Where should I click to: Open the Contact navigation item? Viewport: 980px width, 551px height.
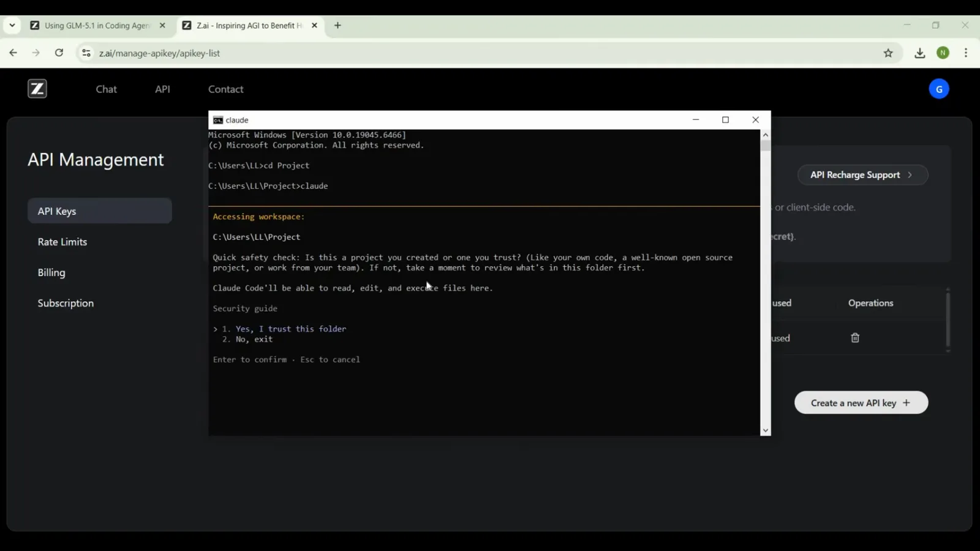tap(225, 89)
